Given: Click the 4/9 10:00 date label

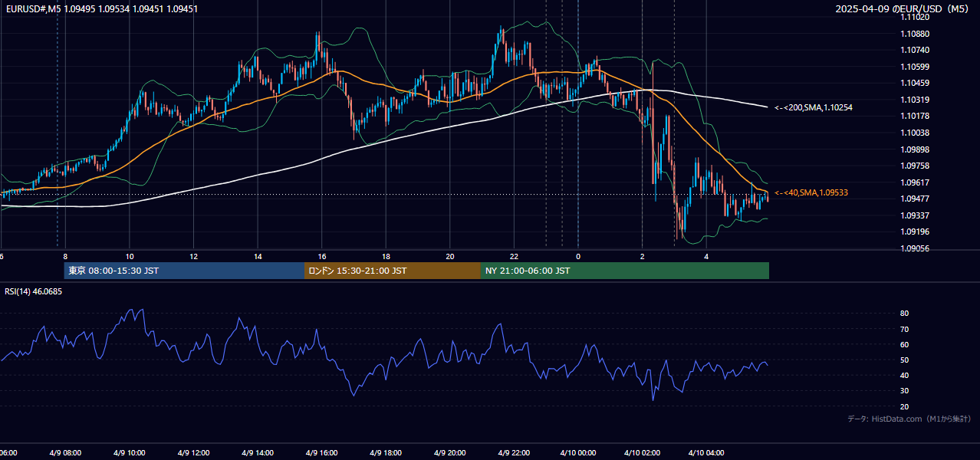Looking at the screenshot, I should pyautogui.click(x=130, y=453).
